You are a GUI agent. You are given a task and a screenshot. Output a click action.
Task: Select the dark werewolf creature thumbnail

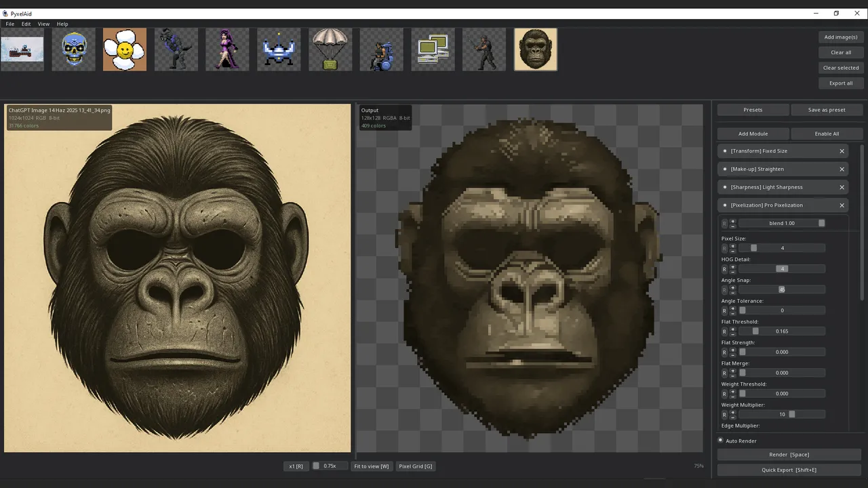176,49
